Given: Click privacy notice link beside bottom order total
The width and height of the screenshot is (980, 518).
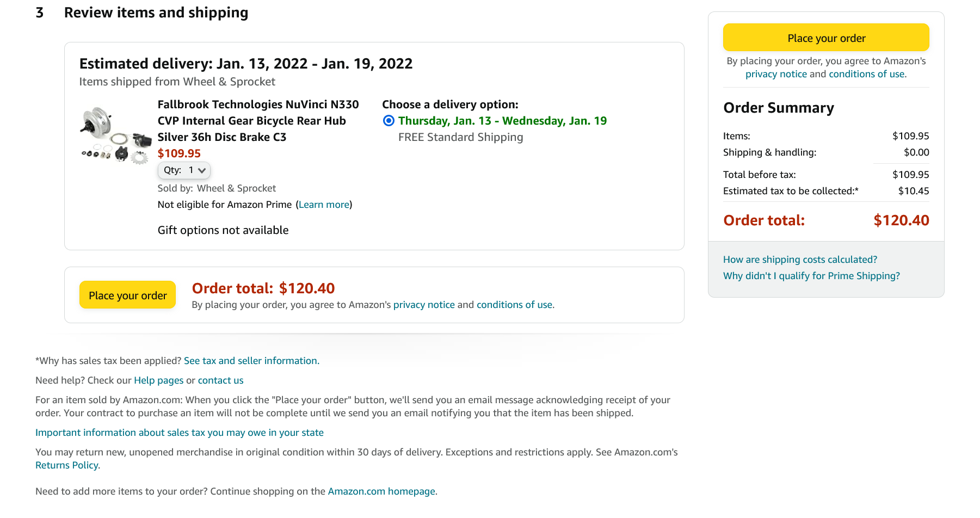Looking at the screenshot, I should [424, 305].
